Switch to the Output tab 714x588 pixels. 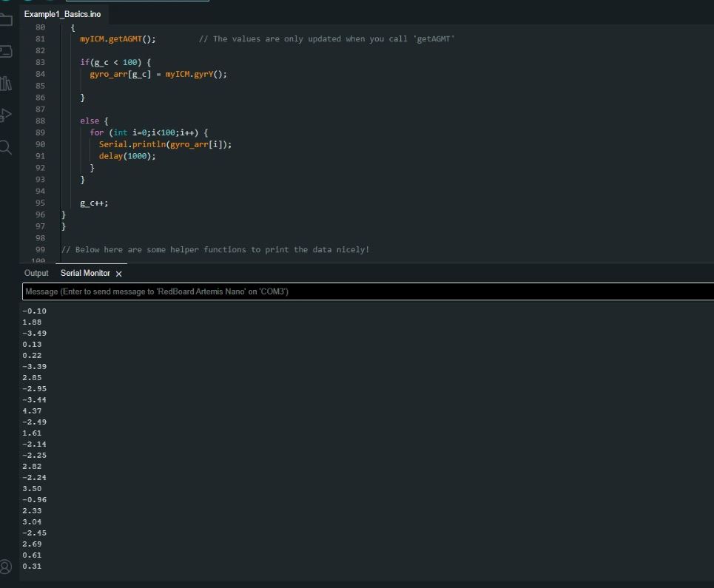(x=36, y=273)
